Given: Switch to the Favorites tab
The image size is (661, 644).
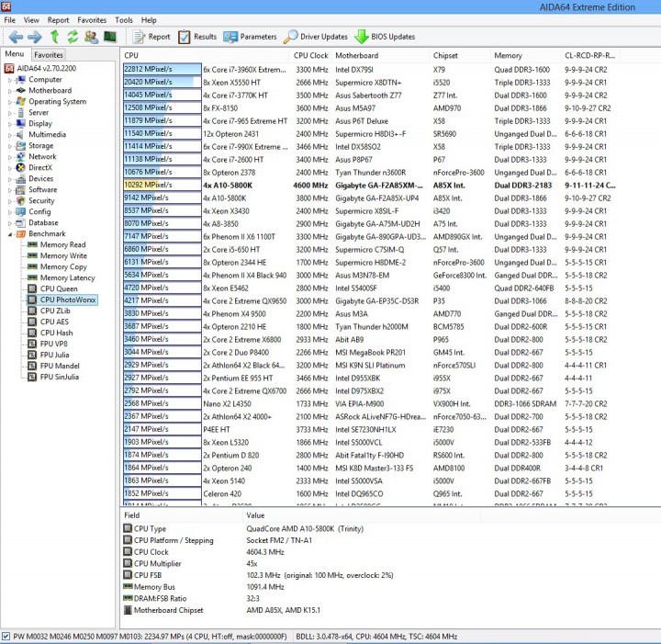Looking at the screenshot, I should point(49,55).
